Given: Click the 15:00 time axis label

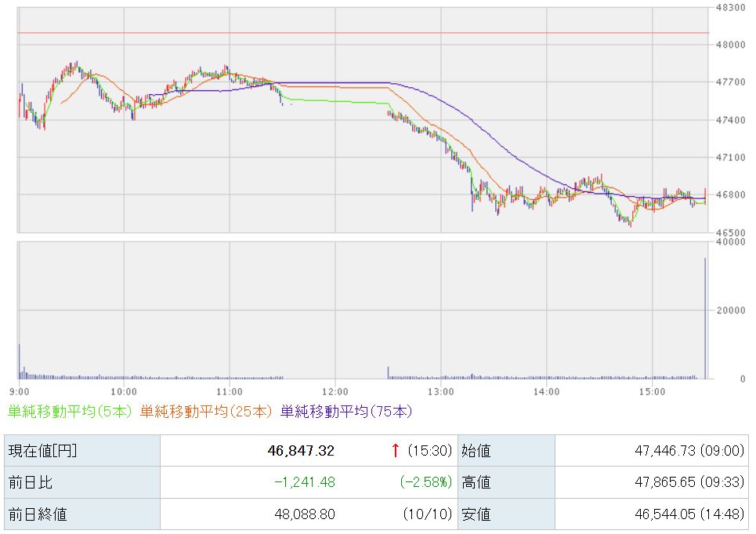Looking at the screenshot, I should [652, 391].
